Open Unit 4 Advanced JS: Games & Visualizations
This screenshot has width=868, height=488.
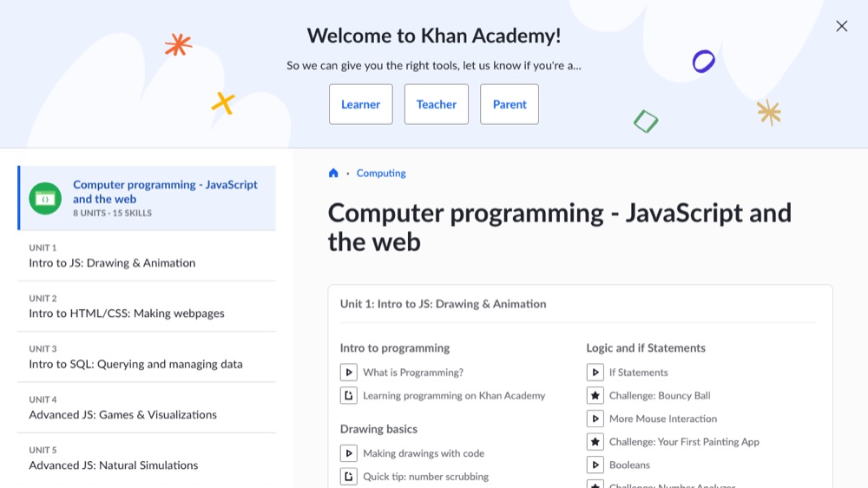tap(147, 408)
